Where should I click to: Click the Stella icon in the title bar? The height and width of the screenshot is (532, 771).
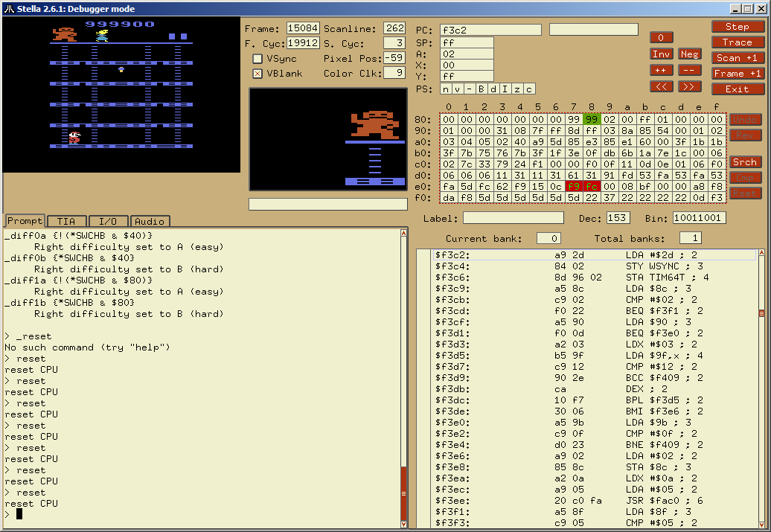pyautogui.click(x=10, y=9)
